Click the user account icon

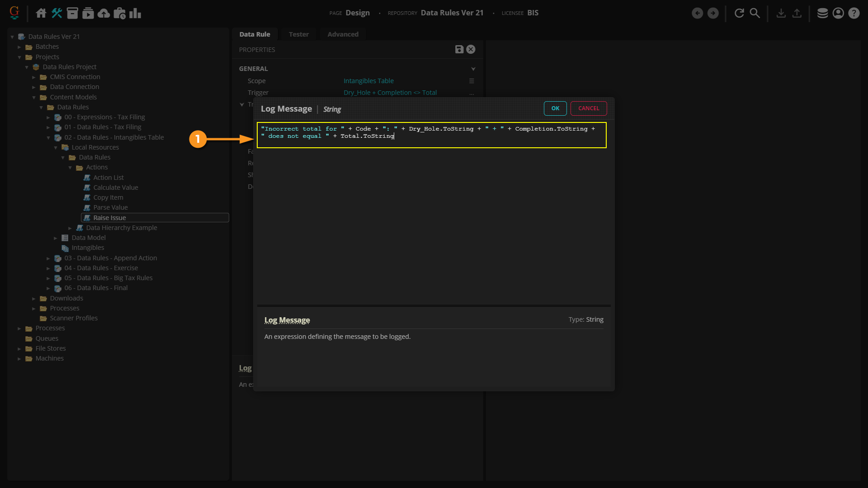(838, 13)
